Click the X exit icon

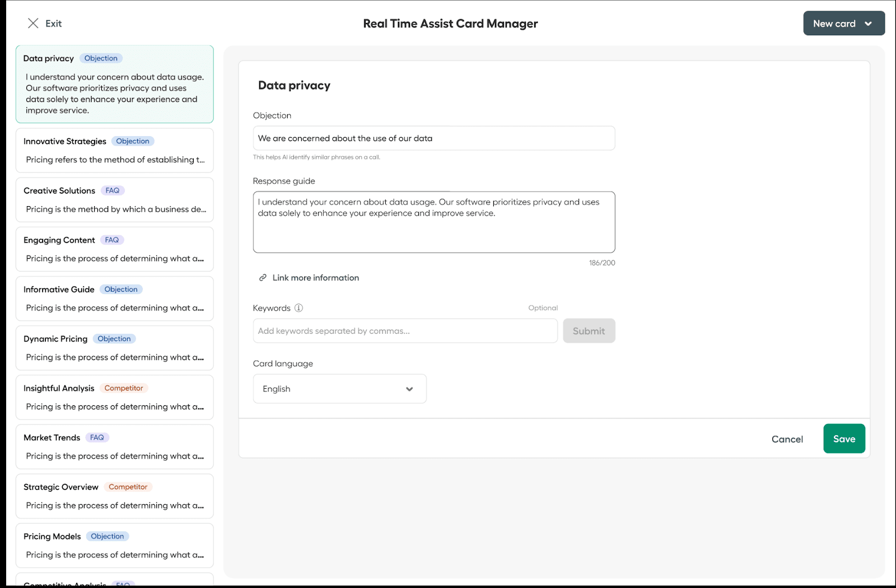pyautogui.click(x=33, y=23)
